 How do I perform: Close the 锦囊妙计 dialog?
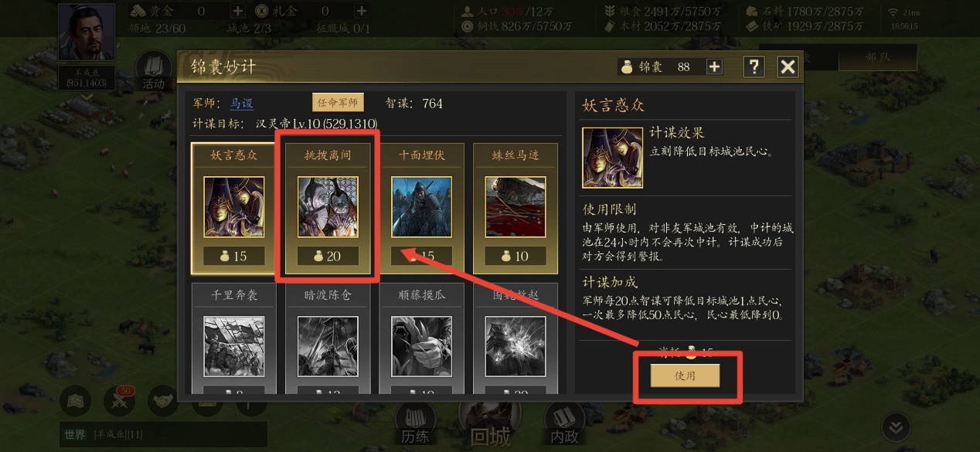[x=788, y=66]
